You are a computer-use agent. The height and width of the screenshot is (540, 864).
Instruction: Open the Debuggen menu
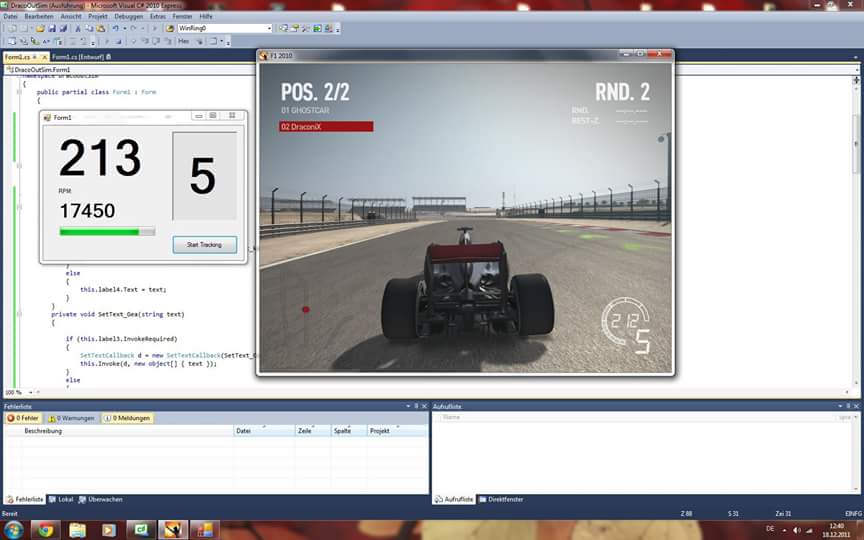tap(128, 17)
